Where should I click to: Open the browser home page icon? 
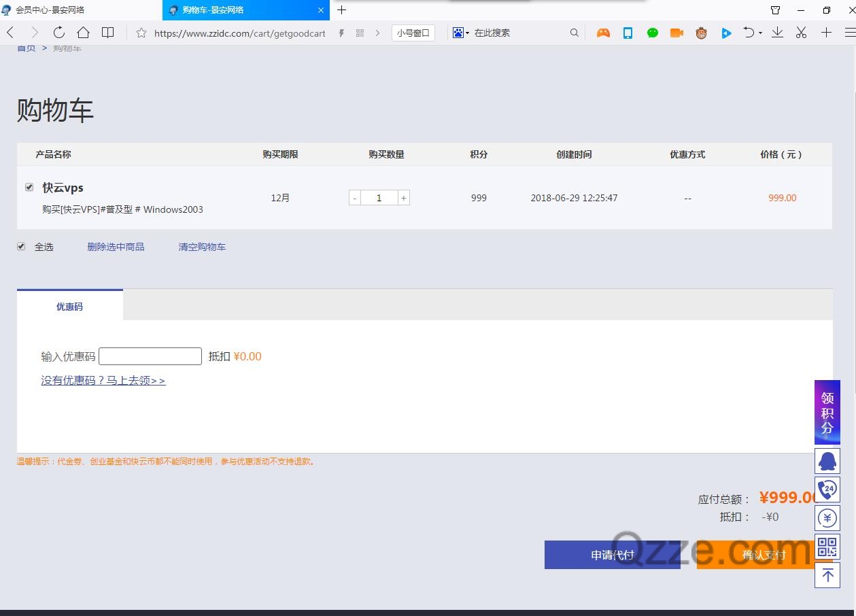click(x=83, y=33)
